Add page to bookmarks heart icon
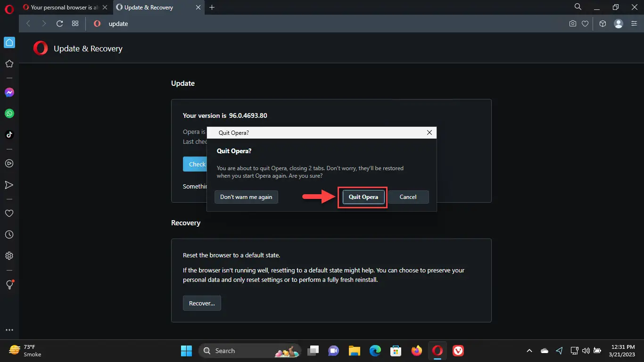The width and height of the screenshot is (644, 362). pos(585,24)
